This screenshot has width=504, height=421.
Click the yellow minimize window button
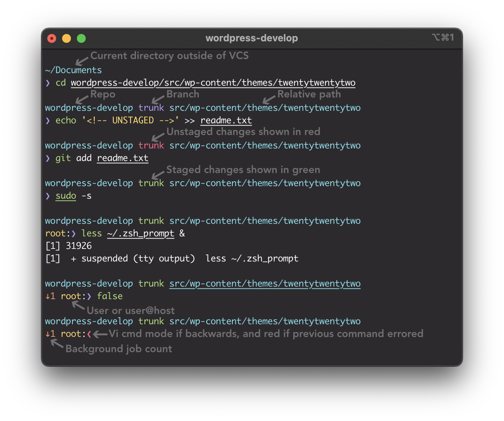67,38
